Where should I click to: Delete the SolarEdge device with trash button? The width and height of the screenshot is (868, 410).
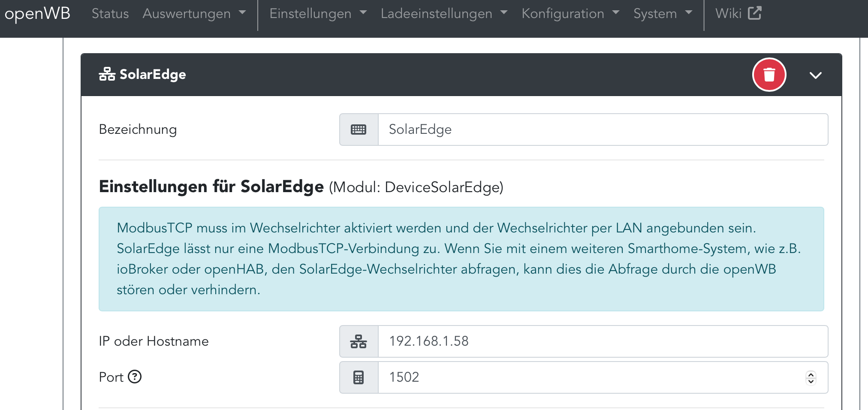769,75
